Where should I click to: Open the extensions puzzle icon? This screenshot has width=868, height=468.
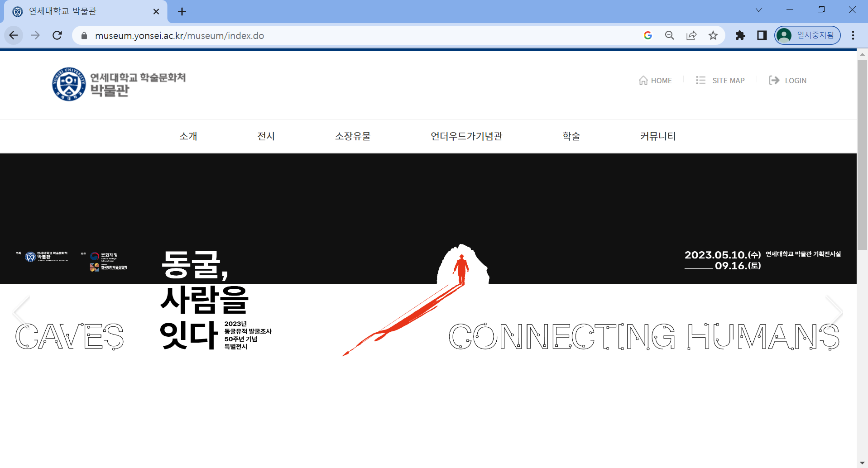coord(740,35)
